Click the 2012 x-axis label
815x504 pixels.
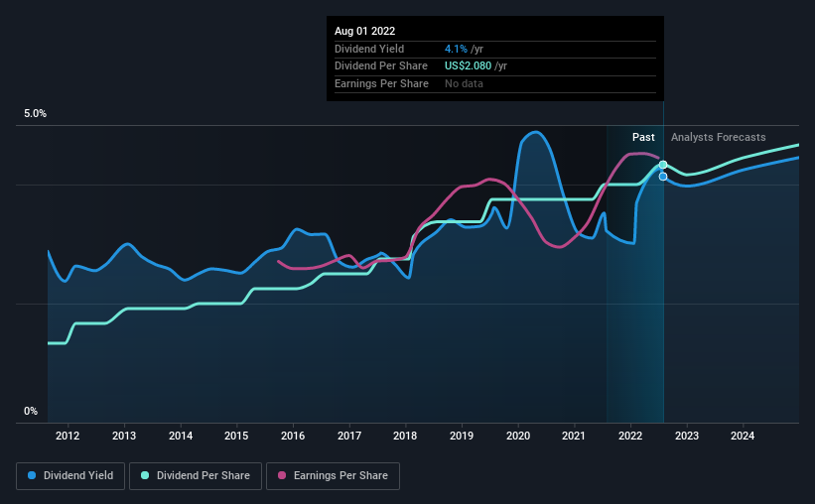click(x=68, y=436)
